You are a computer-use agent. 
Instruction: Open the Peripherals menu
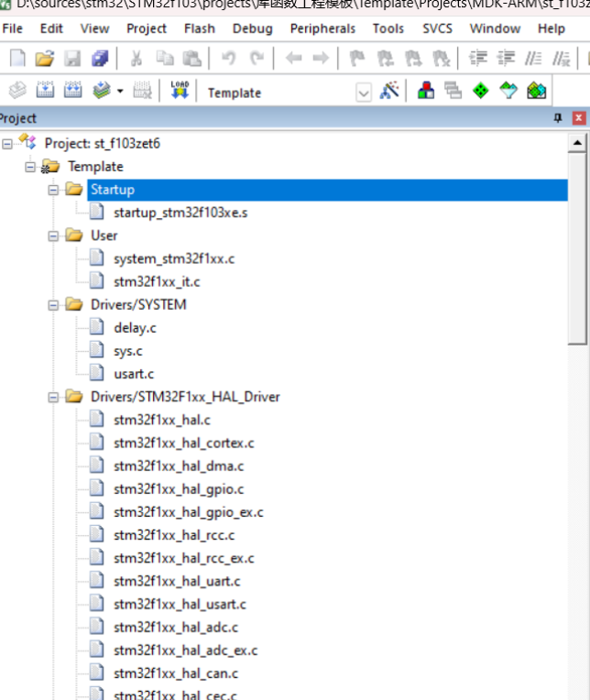322,28
